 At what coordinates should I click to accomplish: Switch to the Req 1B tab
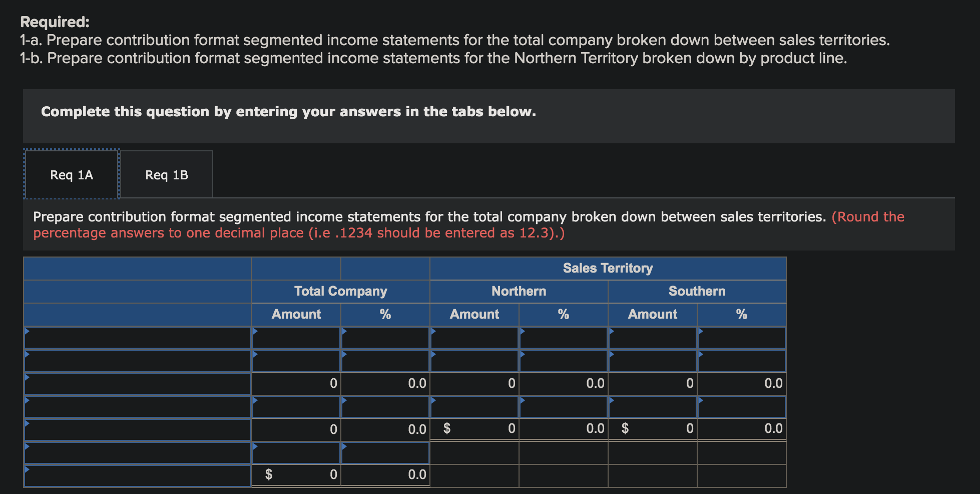[x=167, y=175]
